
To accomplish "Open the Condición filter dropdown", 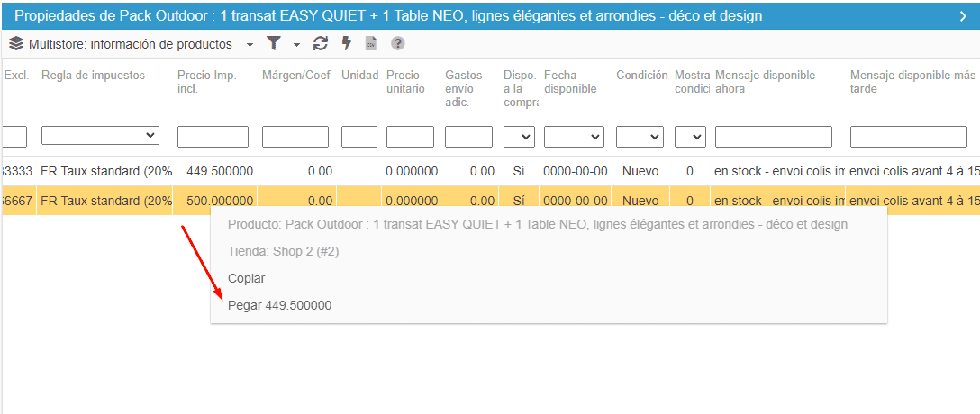I will (640, 136).
